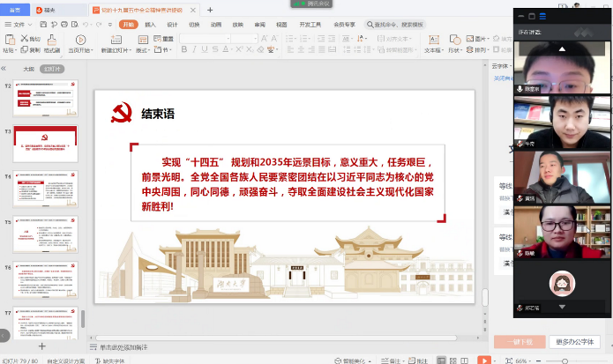Viewport: 613px width, 364px height.
Task: Toggle Underline formatting in the ribbon
Action: coord(206,50)
